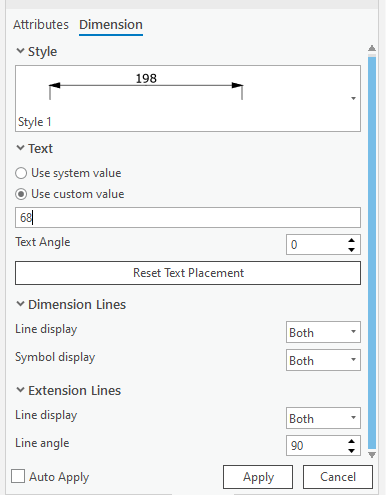This screenshot has width=386, height=495.
Task: Click the Line angle value field
Action: click(316, 446)
